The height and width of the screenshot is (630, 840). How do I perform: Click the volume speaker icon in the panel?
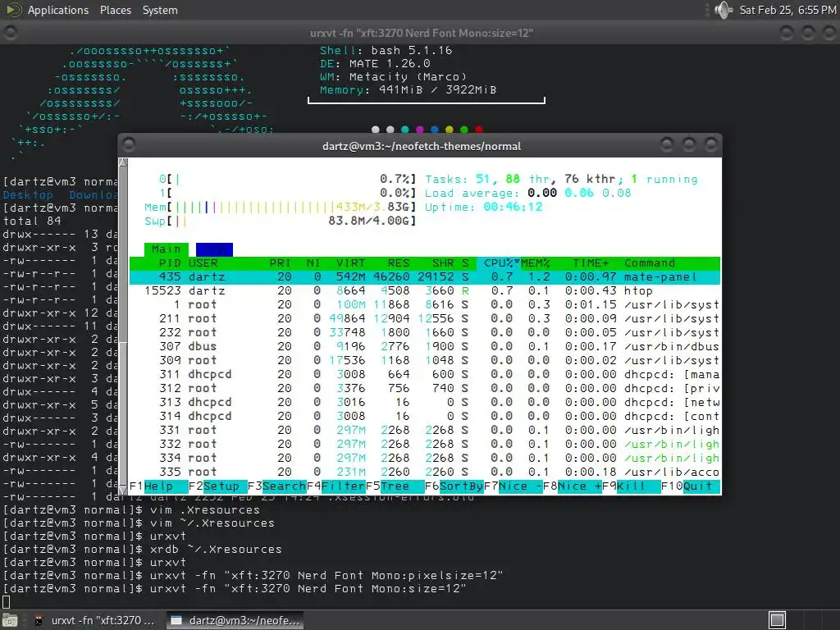coord(724,10)
